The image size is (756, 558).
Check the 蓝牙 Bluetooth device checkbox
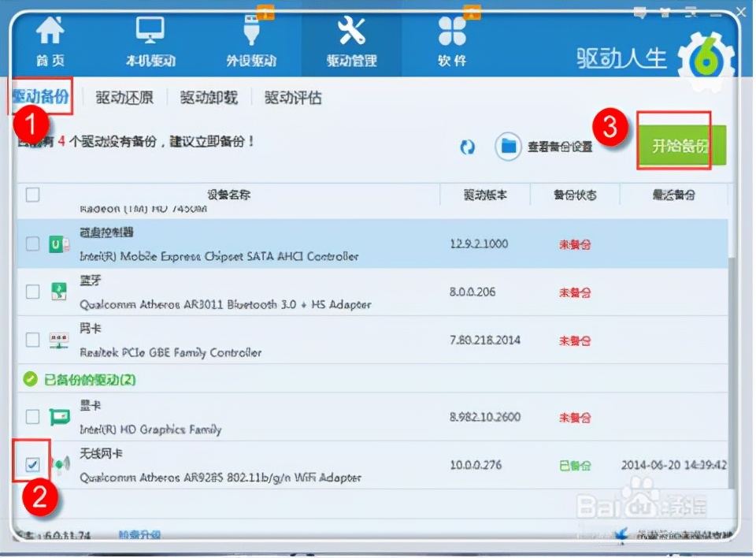point(31,291)
